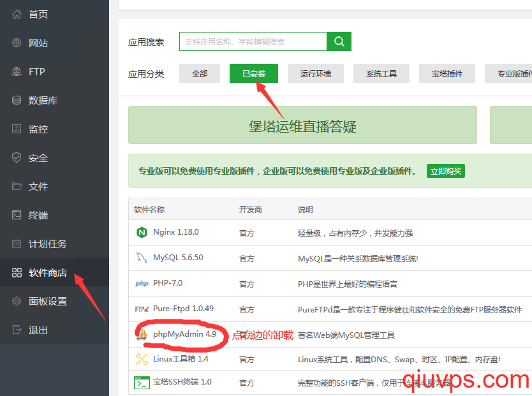Click the globe icon beside 网站
This screenshot has height=396, width=532.
(x=17, y=43)
